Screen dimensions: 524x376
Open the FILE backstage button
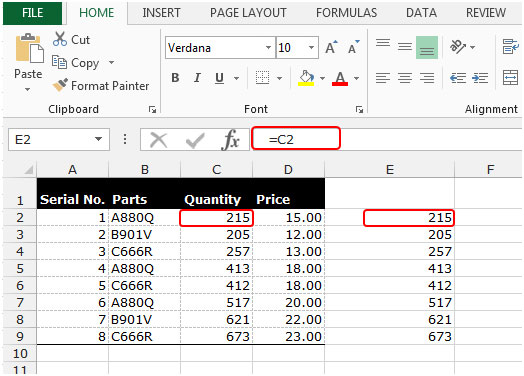tap(32, 13)
